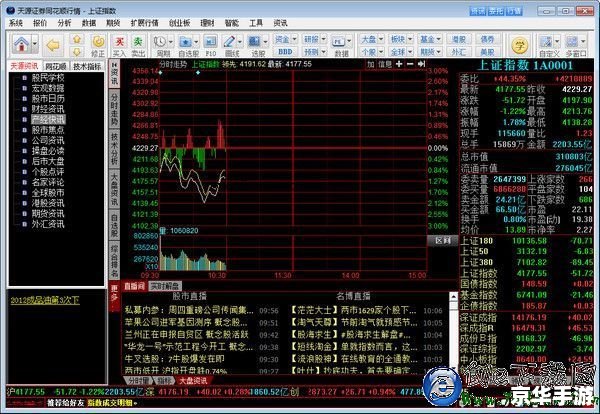Open the 分析 menu
The height and width of the screenshot is (414, 600).
pyautogui.click(x=64, y=23)
